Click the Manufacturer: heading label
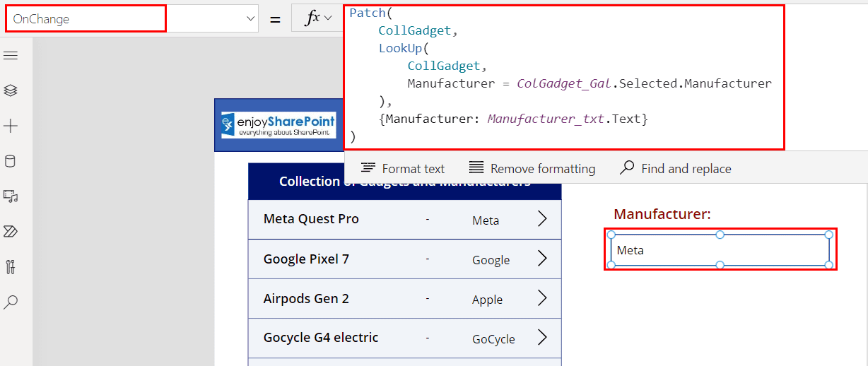The image size is (868, 366). (662, 214)
